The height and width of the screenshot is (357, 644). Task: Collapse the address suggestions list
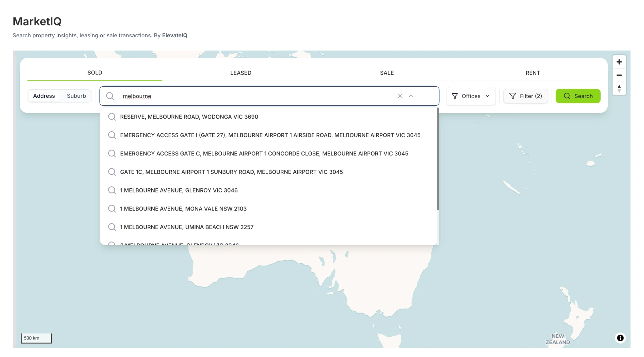point(411,96)
